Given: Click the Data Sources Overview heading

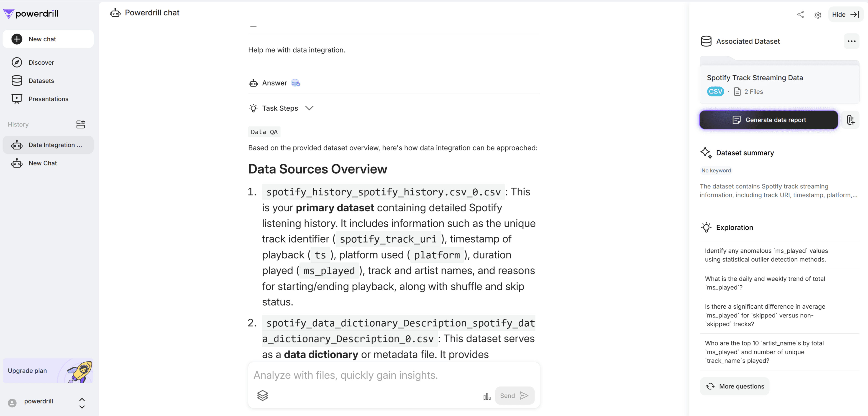Looking at the screenshot, I should point(317,169).
